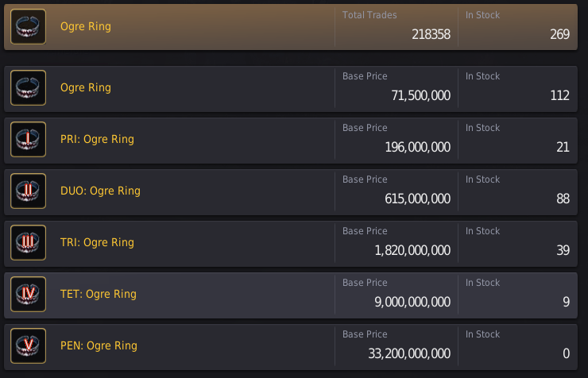Screen dimensions: 588x378
Task: Click the header In Stock count 269
Action: click(x=559, y=34)
